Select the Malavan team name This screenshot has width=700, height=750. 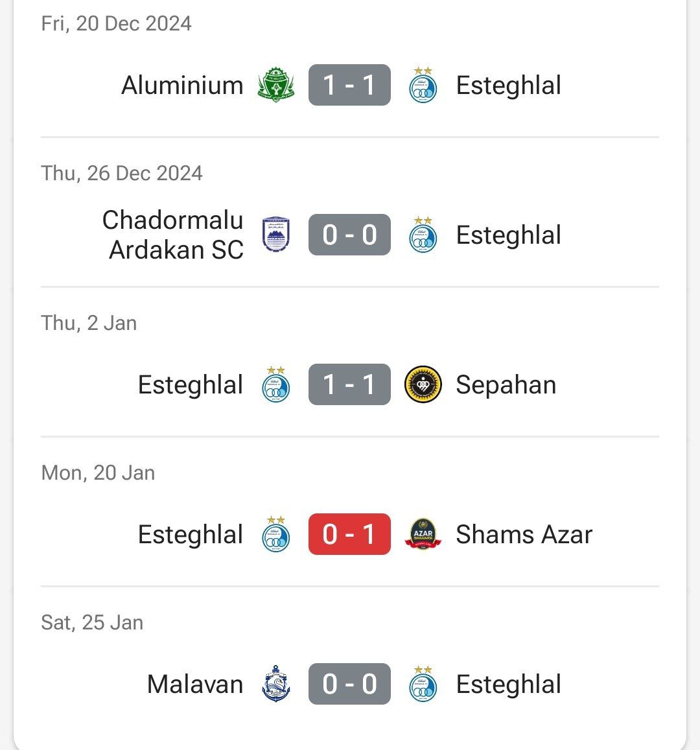[195, 684]
